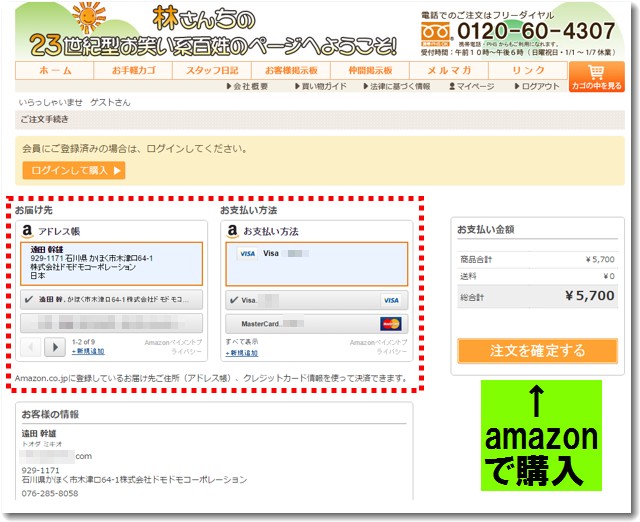The width and height of the screenshot is (640, 522).
Task: Go to next address page arrow
Action: [x=55, y=347]
